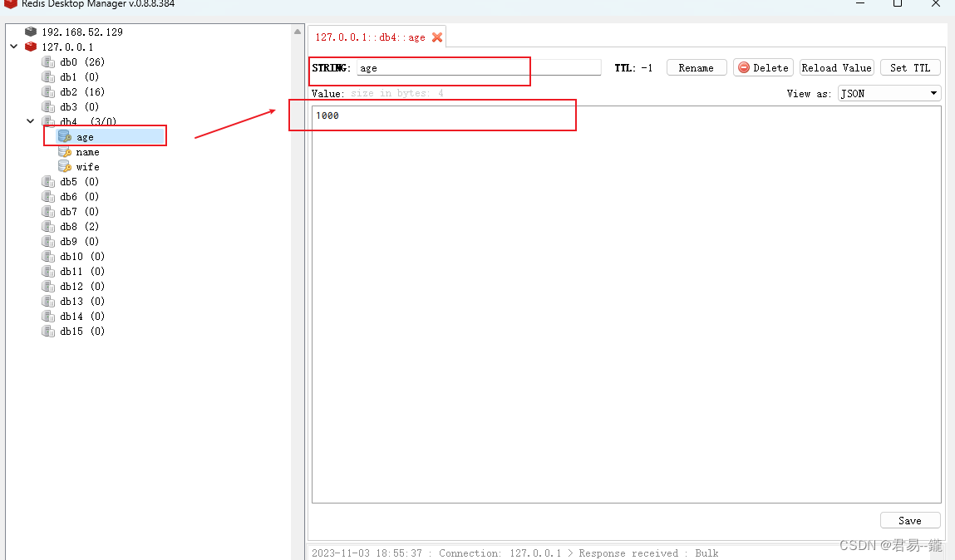Click the db7 database icon
The height and width of the screenshot is (560, 955).
(48, 211)
